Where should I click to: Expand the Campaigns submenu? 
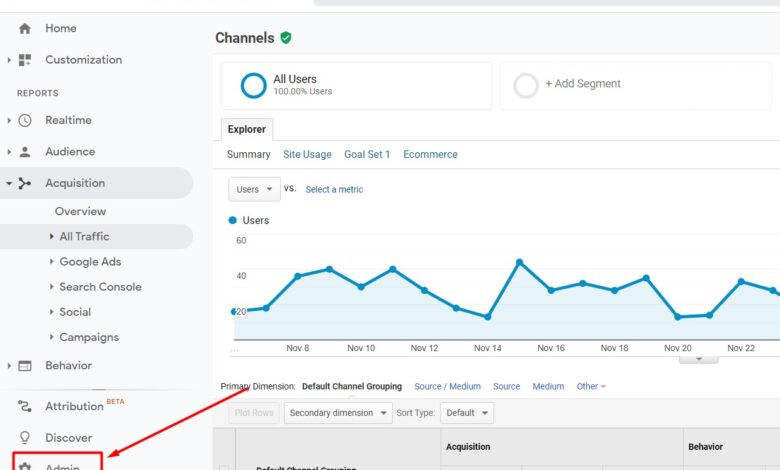coord(51,337)
